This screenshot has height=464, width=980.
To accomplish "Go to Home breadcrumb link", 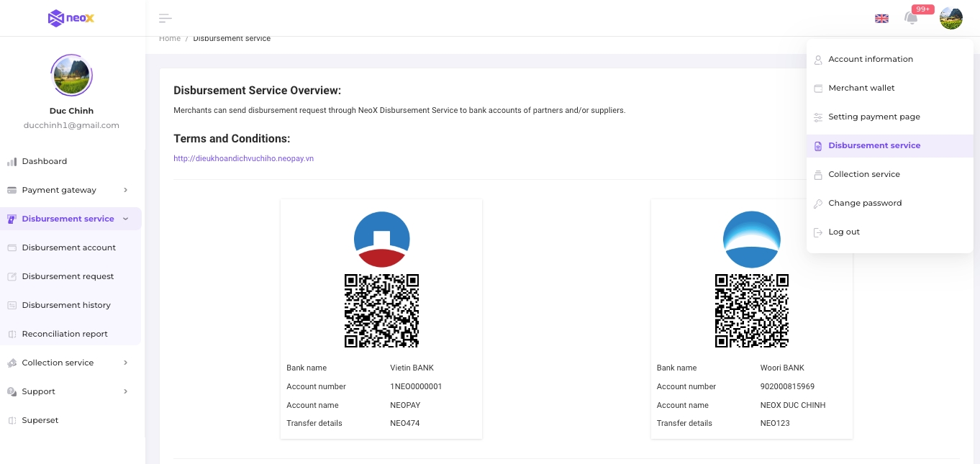I will tap(170, 39).
